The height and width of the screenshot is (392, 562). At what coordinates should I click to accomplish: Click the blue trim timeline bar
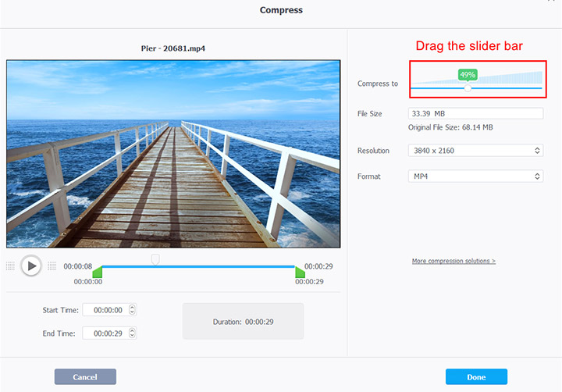[x=198, y=266]
